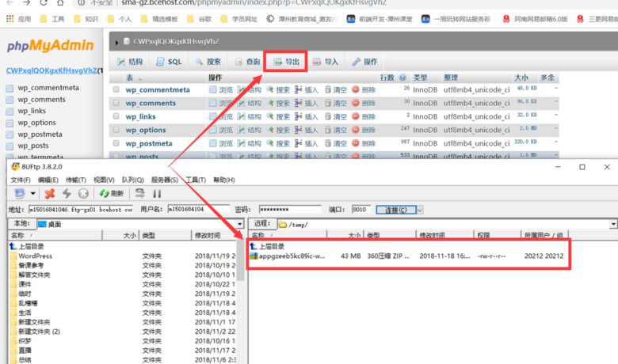Open dropdown arrow beside site manager icon
Image resolution: width=618 pixels, height=364 pixels.
click(x=33, y=193)
